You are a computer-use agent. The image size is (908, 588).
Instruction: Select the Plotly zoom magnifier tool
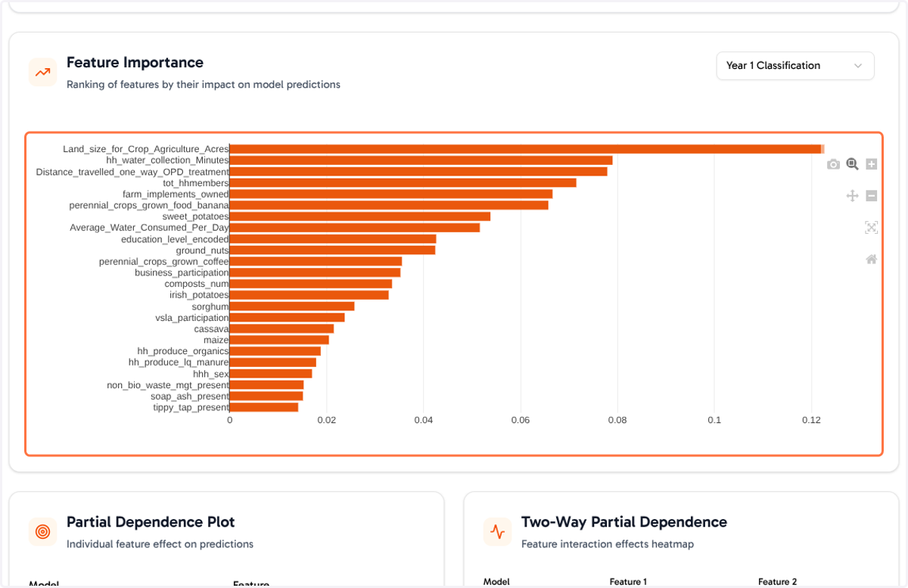click(852, 164)
